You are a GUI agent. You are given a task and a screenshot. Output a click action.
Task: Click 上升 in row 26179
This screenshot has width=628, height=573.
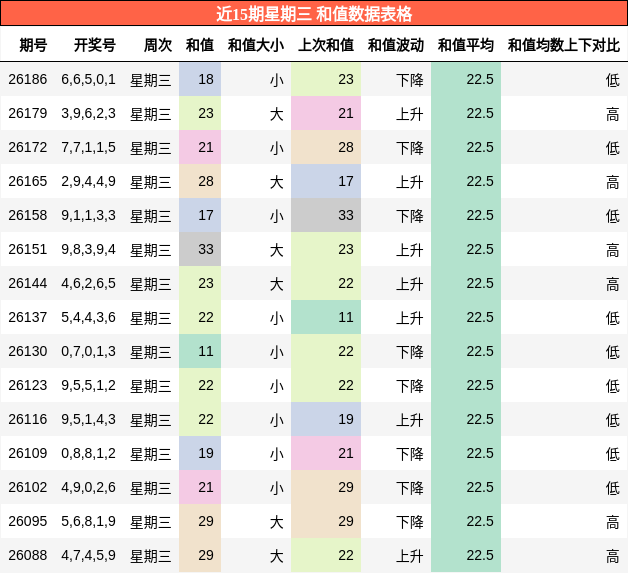click(x=410, y=114)
